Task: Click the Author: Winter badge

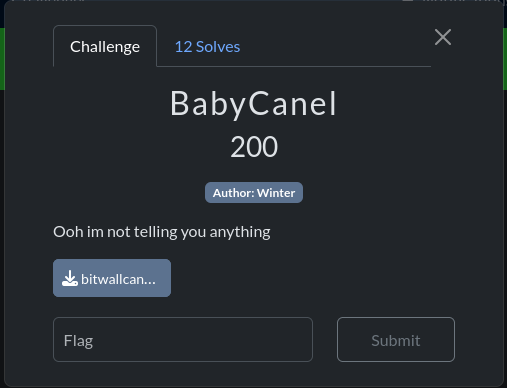Action: click(x=254, y=193)
